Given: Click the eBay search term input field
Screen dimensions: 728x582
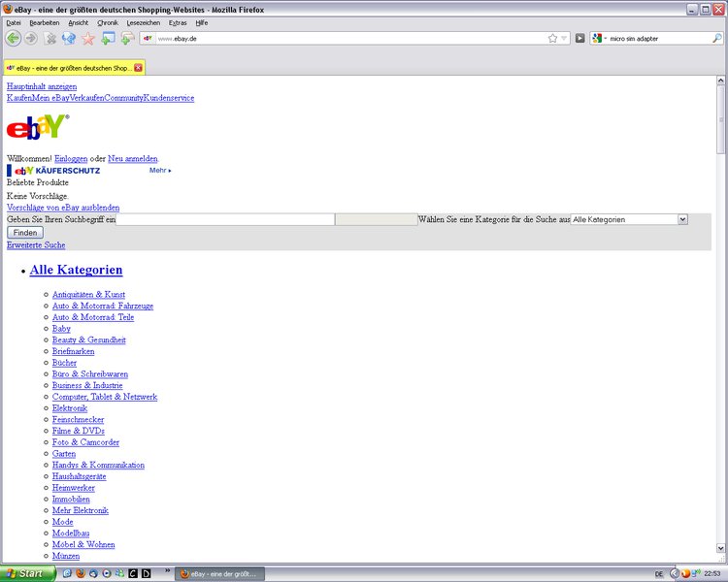Looking at the screenshot, I should [225, 219].
